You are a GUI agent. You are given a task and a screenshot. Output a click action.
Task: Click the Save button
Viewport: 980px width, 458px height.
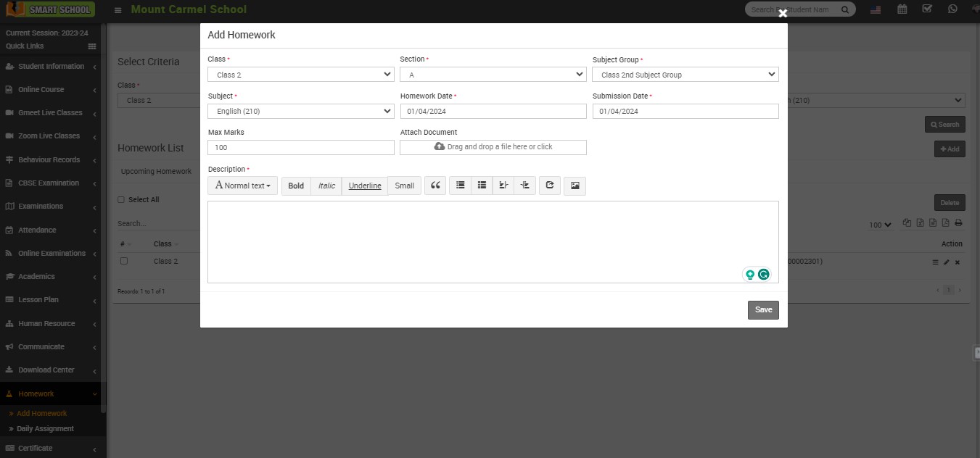pos(763,309)
